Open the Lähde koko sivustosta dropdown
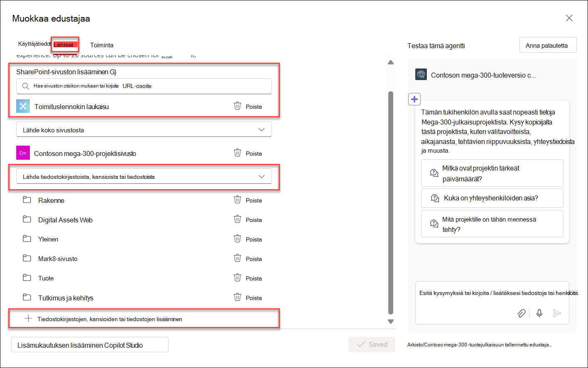 coord(144,129)
